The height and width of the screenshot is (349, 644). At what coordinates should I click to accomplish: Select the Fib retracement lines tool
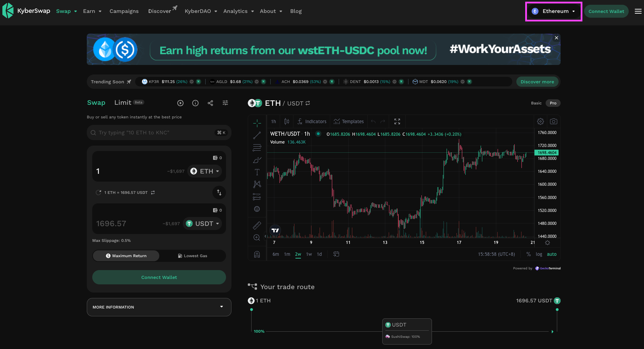click(257, 148)
